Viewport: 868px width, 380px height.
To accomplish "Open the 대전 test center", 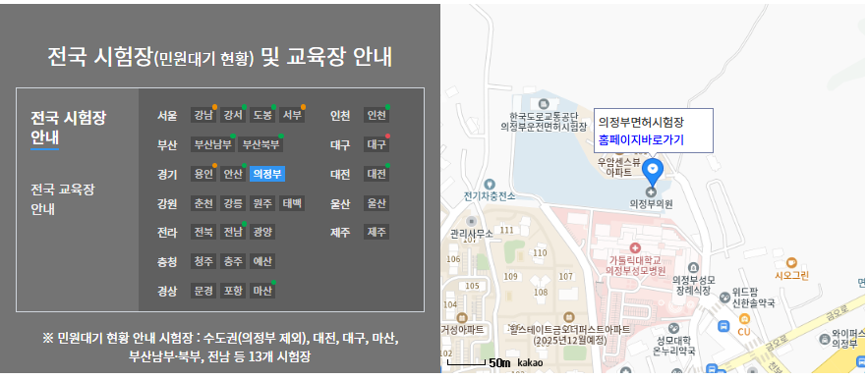I will 376,174.
